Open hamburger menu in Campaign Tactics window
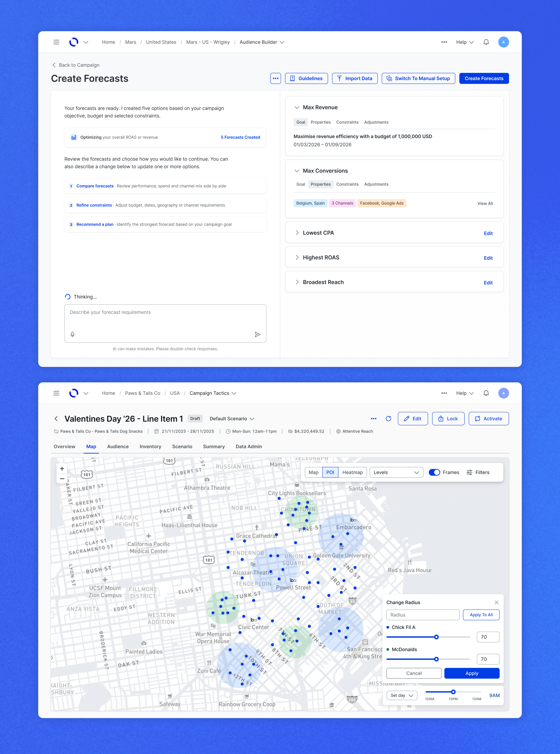Viewport: 560px width, 754px height. pyautogui.click(x=56, y=393)
